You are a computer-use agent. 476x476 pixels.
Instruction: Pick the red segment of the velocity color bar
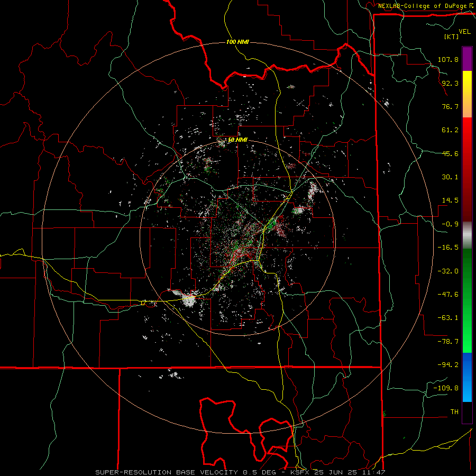click(467, 169)
